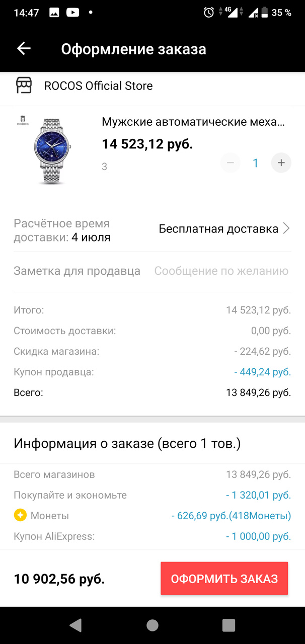Tap the gold coins icon
Viewport: 305px width, 644px height.
click(x=20, y=516)
